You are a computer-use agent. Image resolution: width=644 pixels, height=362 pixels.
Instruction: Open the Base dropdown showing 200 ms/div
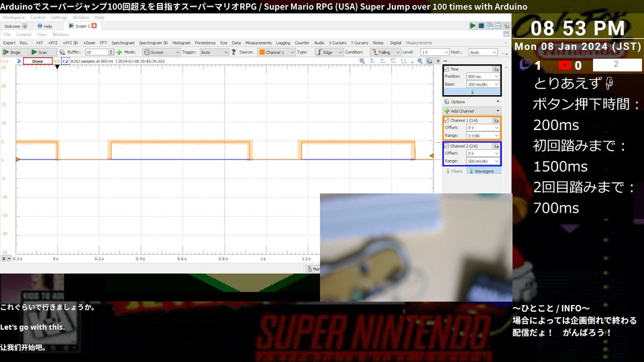click(482, 84)
